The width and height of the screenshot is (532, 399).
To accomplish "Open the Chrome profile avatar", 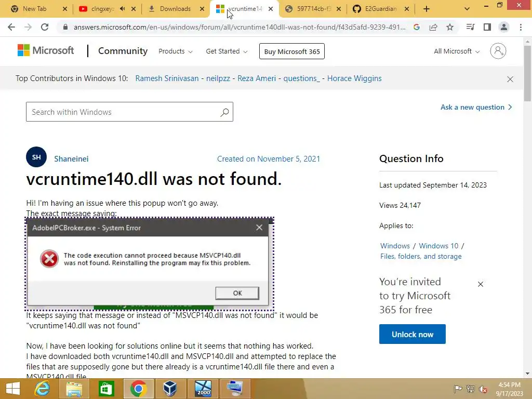I will (x=504, y=27).
